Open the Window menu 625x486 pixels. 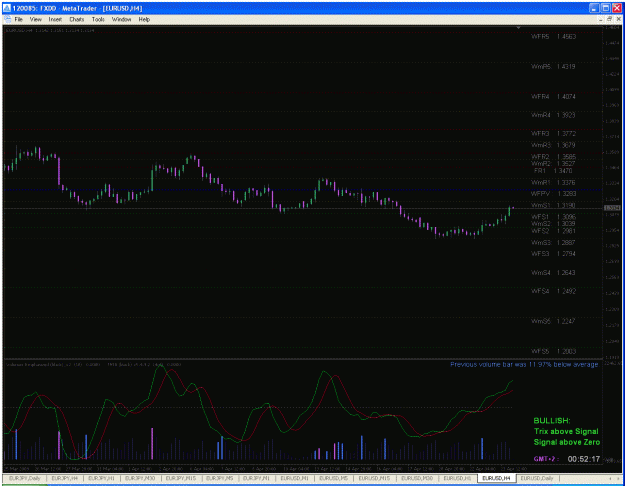(x=121, y=19)
